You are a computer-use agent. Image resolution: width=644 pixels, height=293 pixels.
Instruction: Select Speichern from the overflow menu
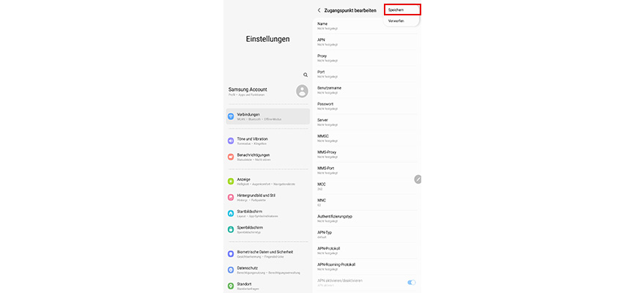click(402, 10)
